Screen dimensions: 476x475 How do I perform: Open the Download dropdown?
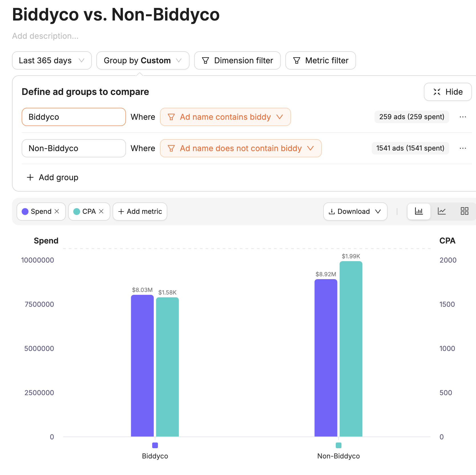pyautogui.click(x=355, y=211)
